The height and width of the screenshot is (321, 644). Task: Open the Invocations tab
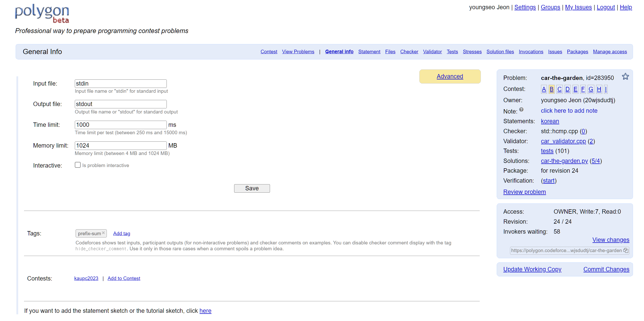pyautogui.click(x=531, y=51)
